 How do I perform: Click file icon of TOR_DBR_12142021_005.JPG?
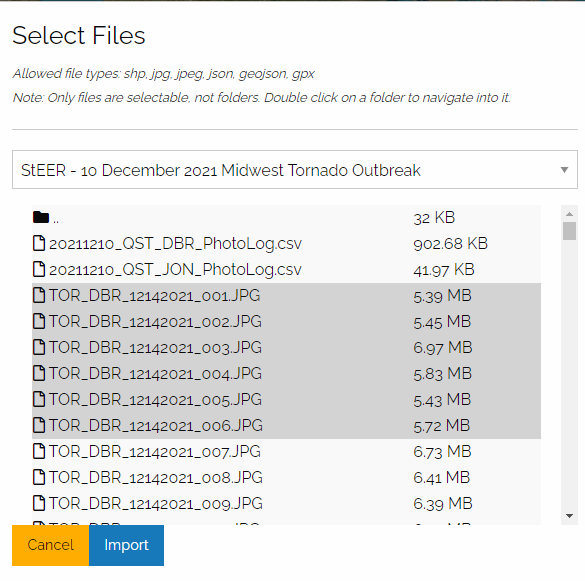click(x=39, y=399)
